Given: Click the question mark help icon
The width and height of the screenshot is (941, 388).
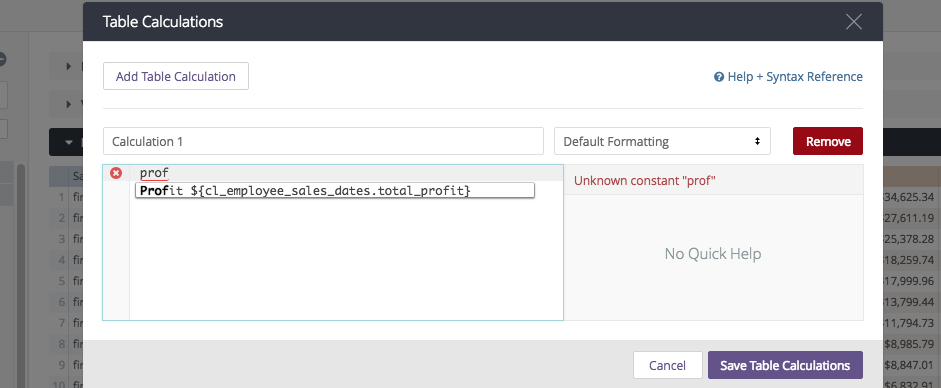Looking at the screenshot, I should [x=718, y=77].
